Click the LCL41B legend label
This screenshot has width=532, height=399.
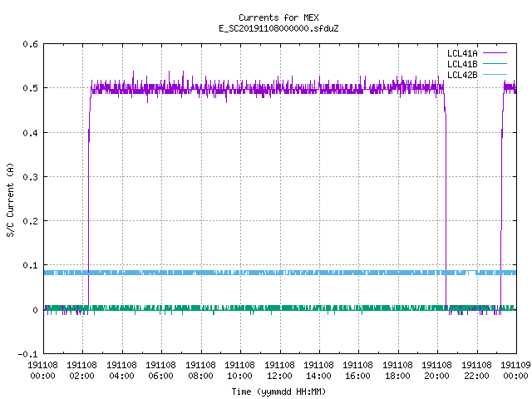tap(462, 64)
